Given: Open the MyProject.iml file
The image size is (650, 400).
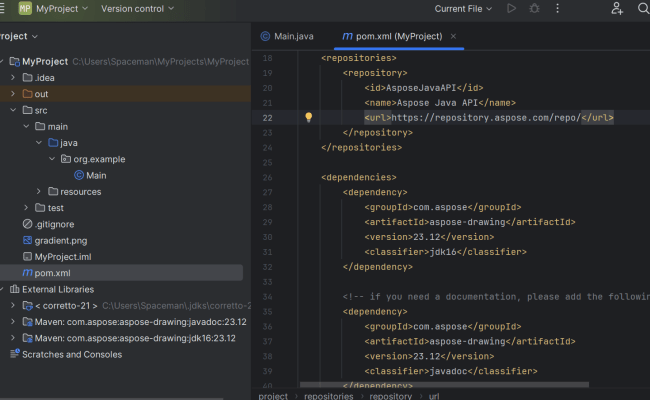Looking at the screenshot, I should tap(63, 257).
